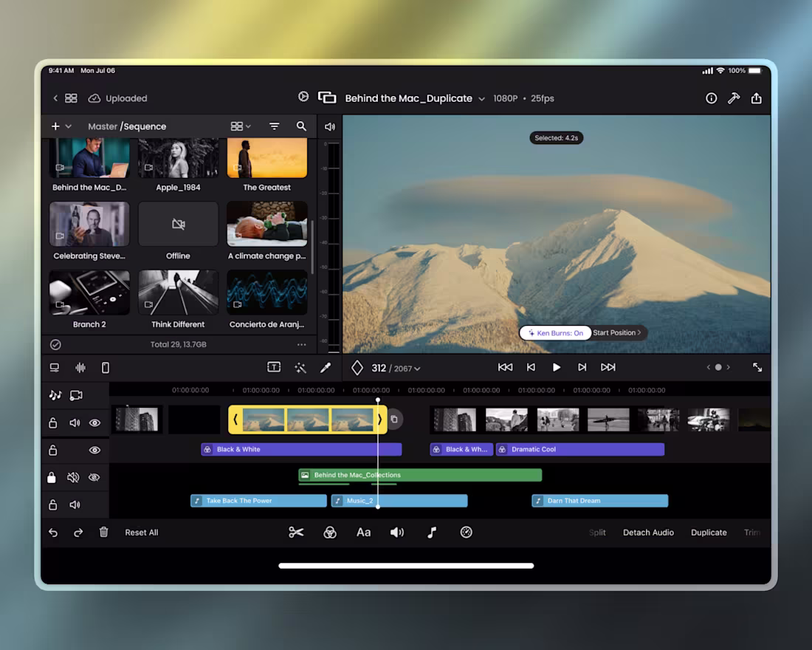Image resolution: width=812 pixels, height=650 pixels.
Task: Open library search with magnifier icon
Action: [x=301, y=126]
